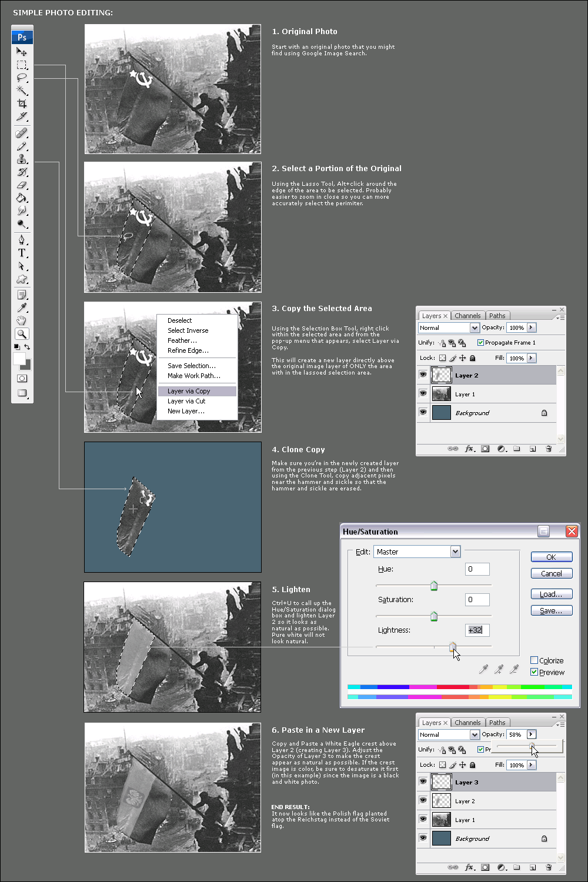The height and width of the screenshot is (882, 588).
Task: Open the Normal blend mode dropdown in the lower Layers panel
Action: (x=474, y=734)
